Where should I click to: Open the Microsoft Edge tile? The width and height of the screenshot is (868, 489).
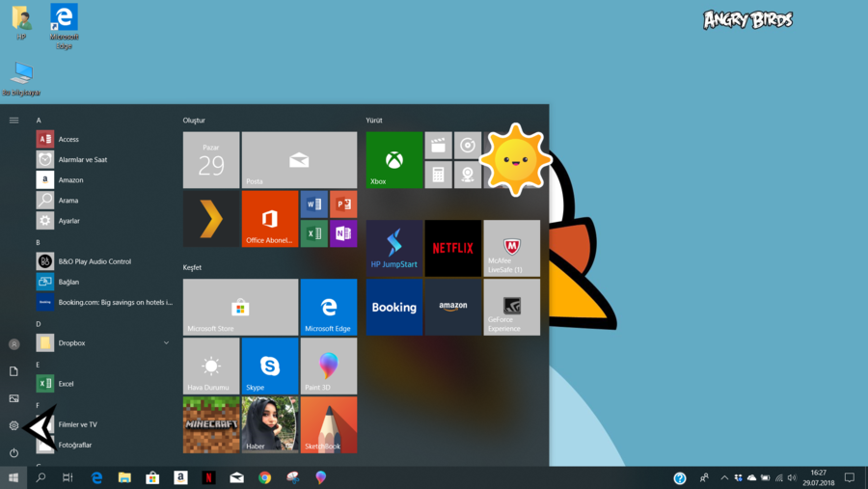[x=329, y=307]
